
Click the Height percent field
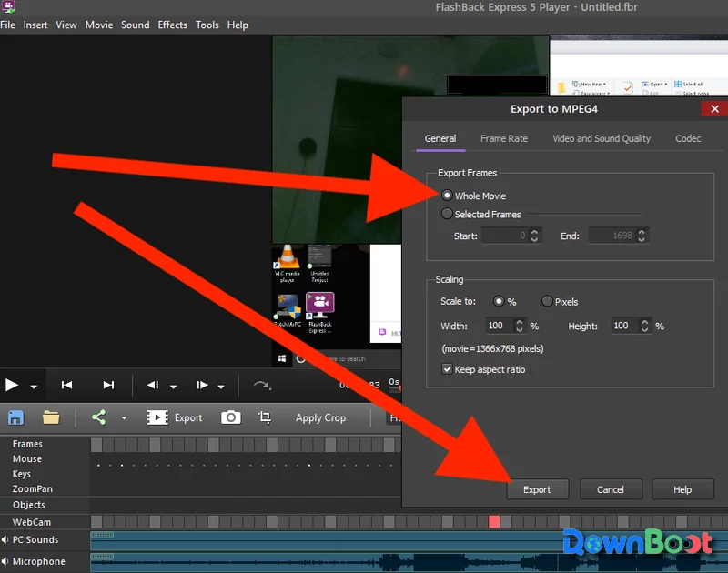tap(624, 326)
